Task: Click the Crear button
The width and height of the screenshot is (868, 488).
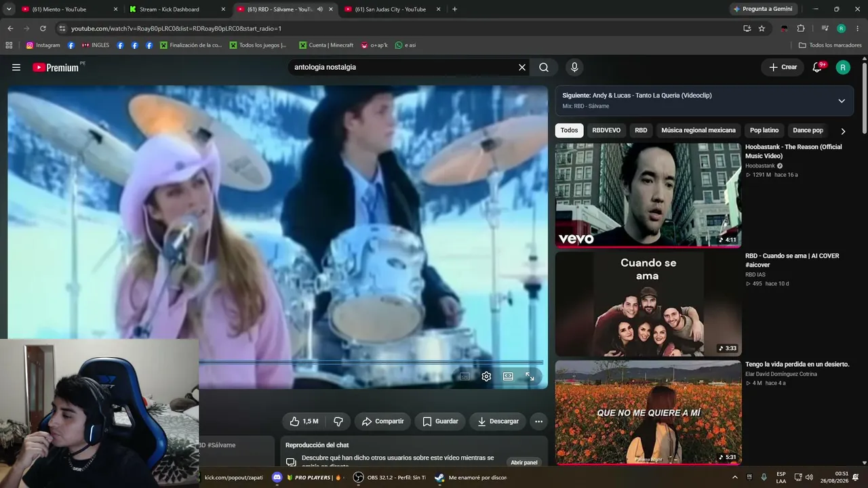Action: pyautogui.click(x=783, y=67)
